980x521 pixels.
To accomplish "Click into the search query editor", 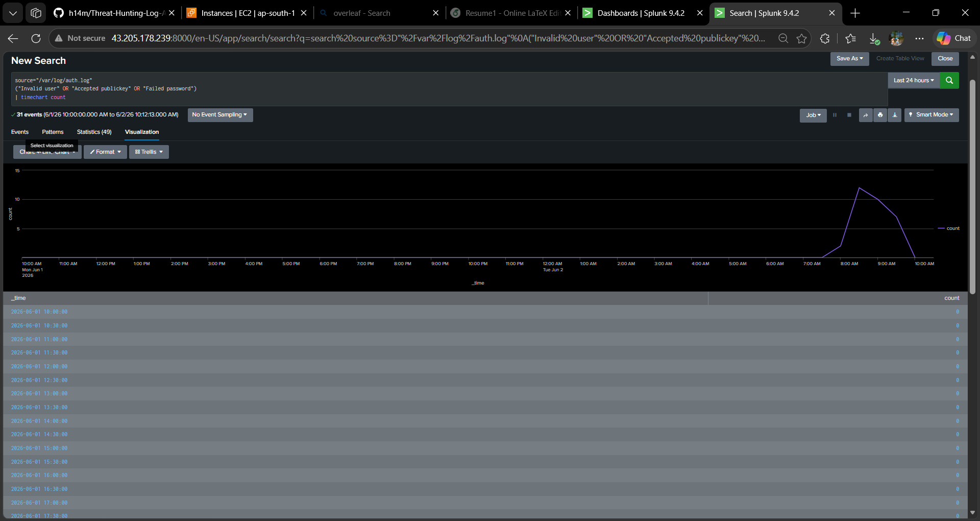I will point(449,89).
